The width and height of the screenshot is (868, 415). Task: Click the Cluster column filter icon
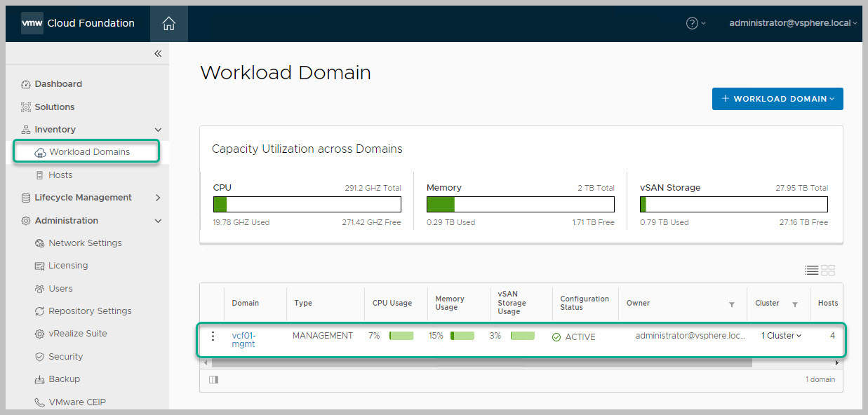tap(795, 304)
